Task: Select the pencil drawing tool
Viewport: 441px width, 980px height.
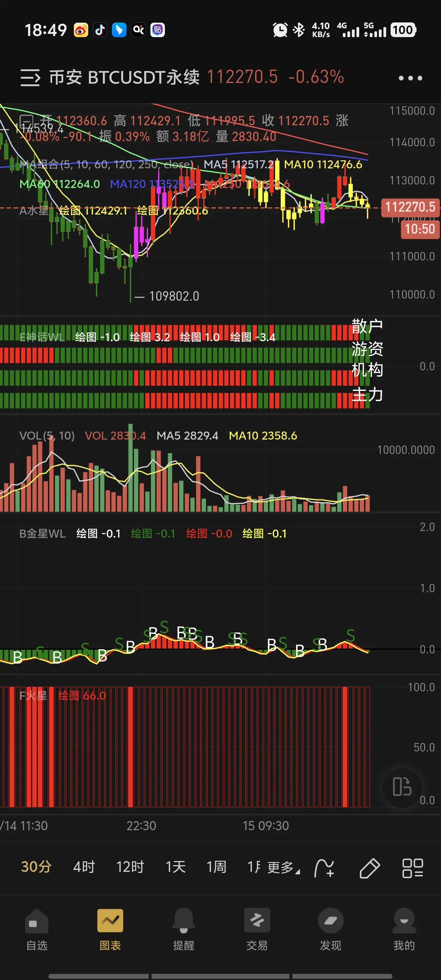Action: click(370, 868)
